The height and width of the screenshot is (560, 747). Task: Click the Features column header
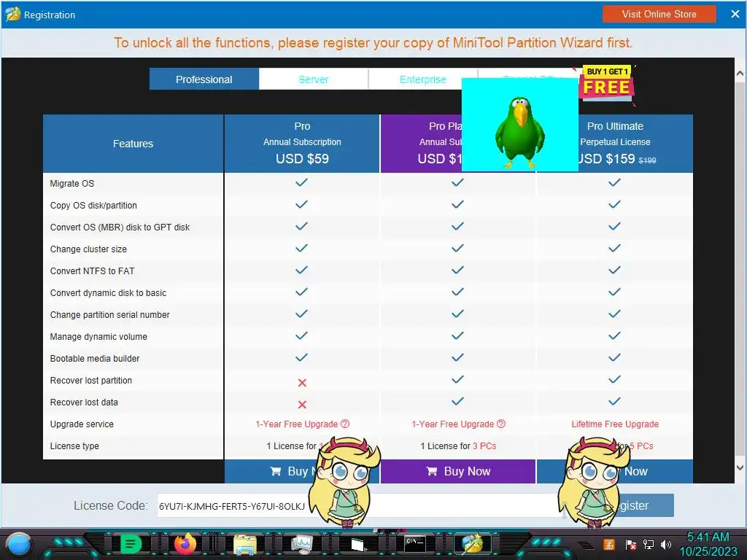(133, 144)
